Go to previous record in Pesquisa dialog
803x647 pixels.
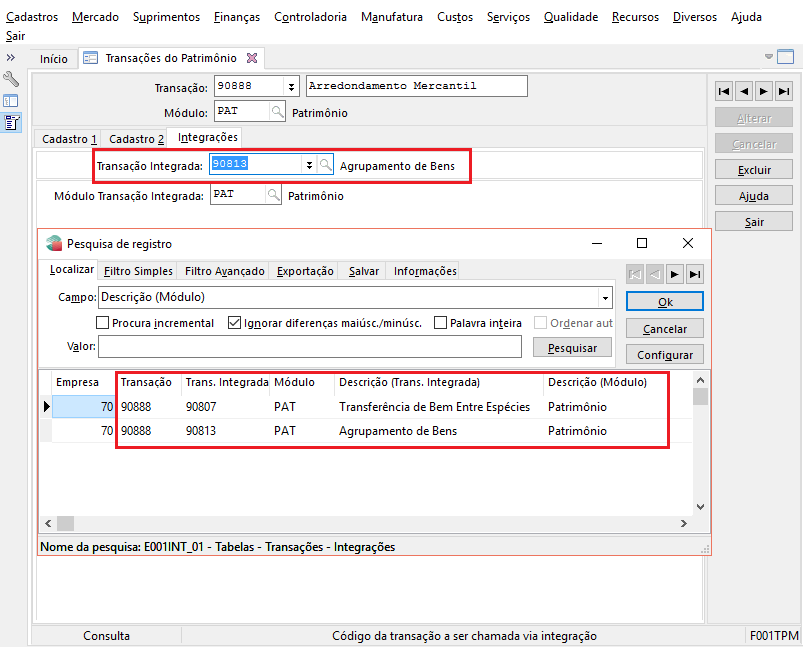click(x=654, y=274)
